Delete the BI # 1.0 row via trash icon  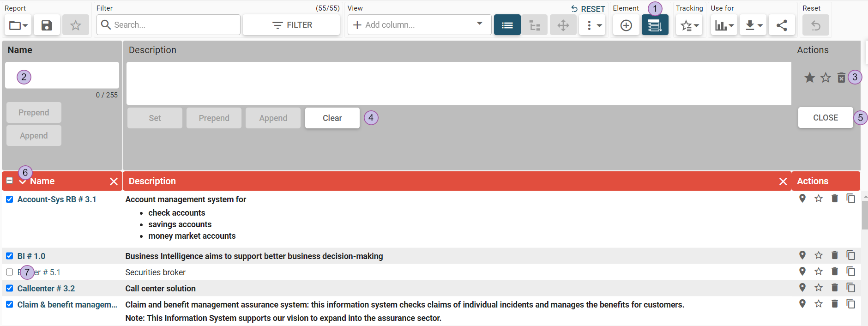pyautogui.click(x=834, y=255)
